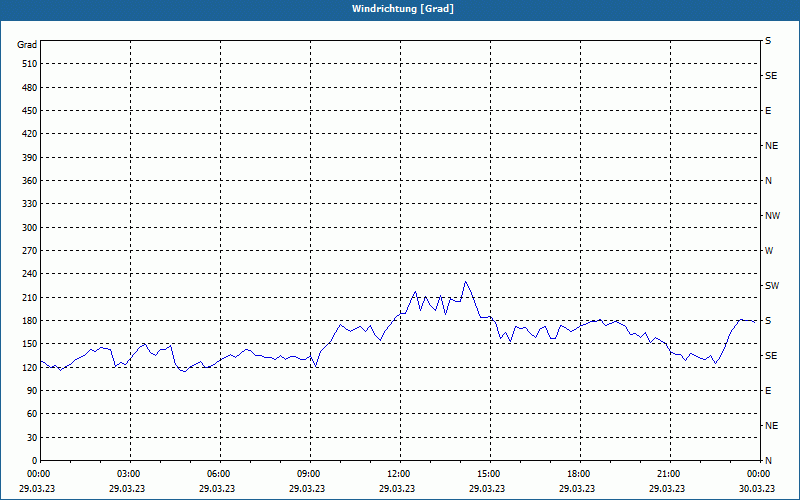Select the 21:00 time label on x-axis
The width and height of the screenshot is (800, 500).
pyautogui.click(x=670, y=474)
